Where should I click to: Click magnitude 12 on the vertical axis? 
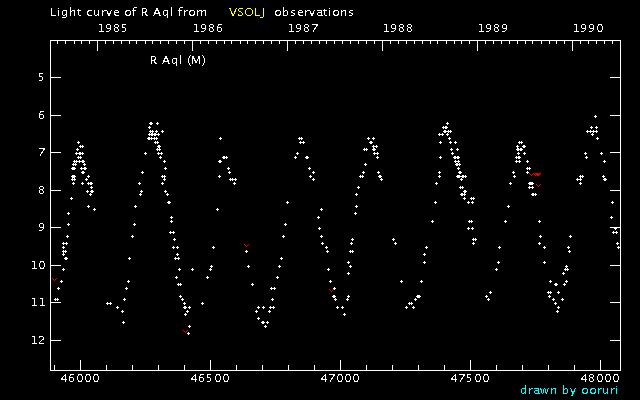[x=38, y=340]
